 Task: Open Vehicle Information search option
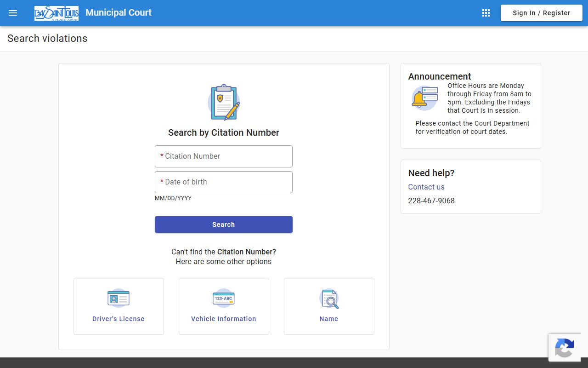[x=224, y=306]
